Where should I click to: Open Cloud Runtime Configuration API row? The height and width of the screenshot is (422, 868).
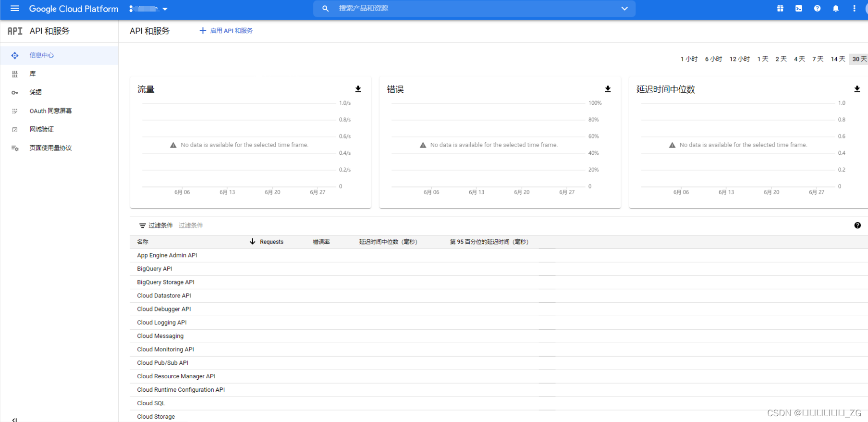click(499, 390)
